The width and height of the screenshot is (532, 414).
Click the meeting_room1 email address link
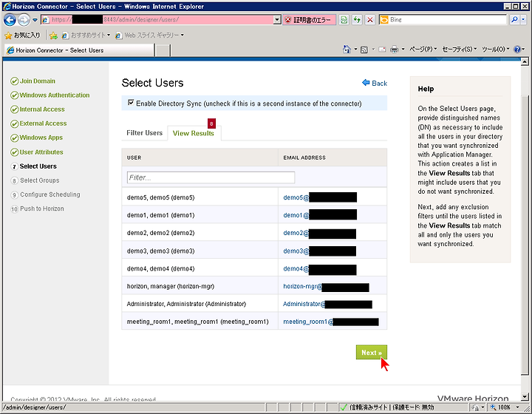[308, 322]
